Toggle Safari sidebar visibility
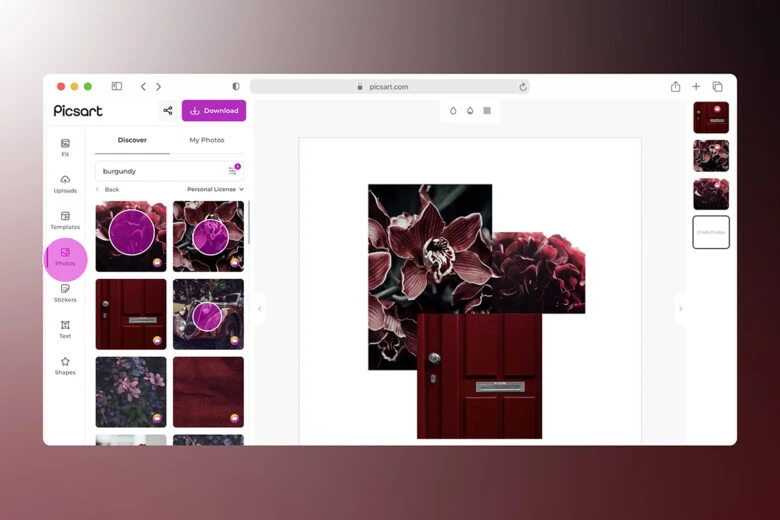780x520 pixels. (x=117, y=87)
